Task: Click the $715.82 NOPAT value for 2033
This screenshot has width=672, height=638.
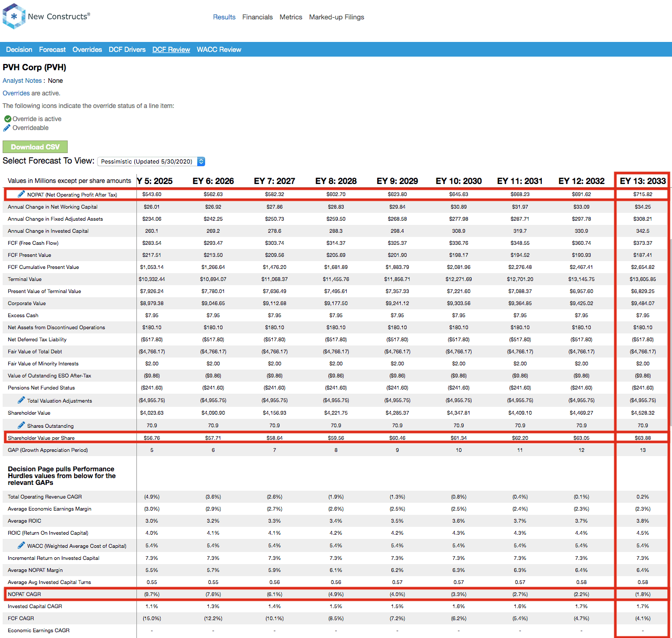Action: point(643,194)
